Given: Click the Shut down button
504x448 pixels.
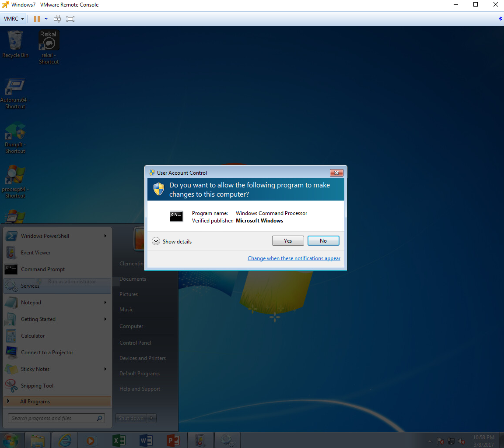Looking at the screenshot, I should pyautogui.click(x=131, y=418).
